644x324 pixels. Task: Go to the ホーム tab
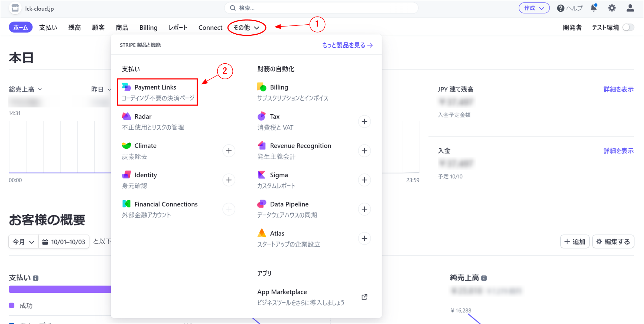pyautogui.click(x=21, y=27)
